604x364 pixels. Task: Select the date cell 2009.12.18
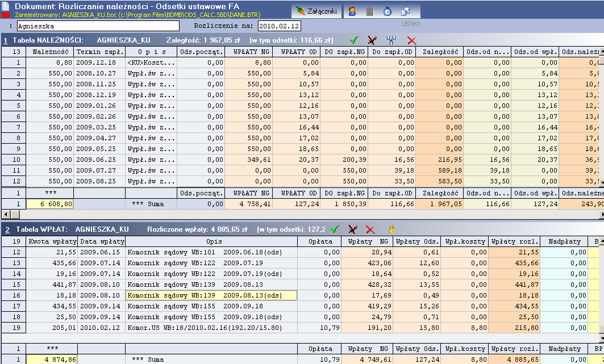pyautogui.click(x=100, y=62)
